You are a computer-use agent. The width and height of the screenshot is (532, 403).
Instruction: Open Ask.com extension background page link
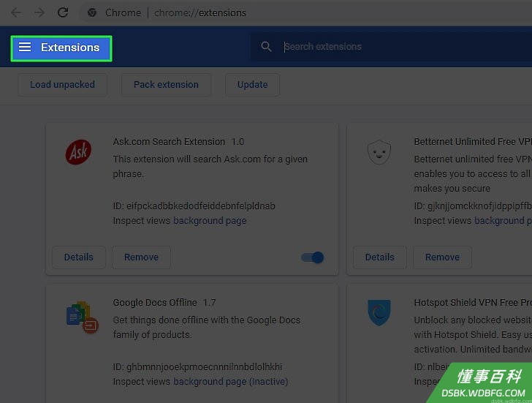(x=210, y=221)
